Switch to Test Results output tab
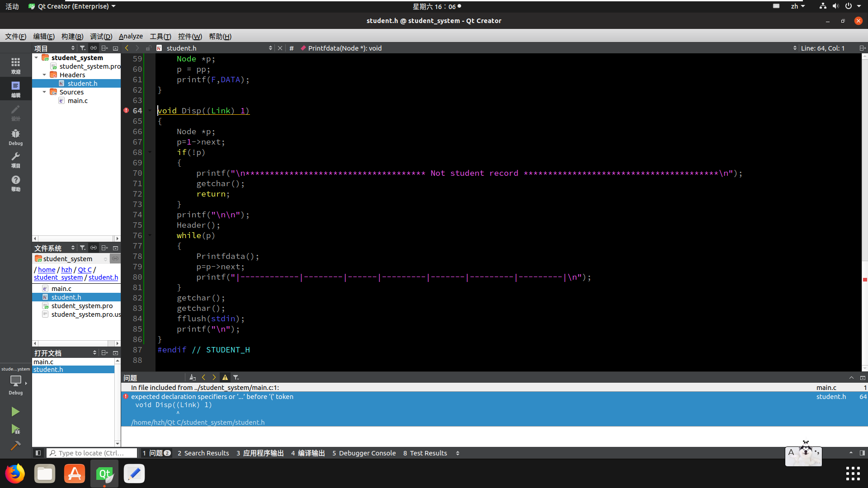868x488 pixels. [425, 453]
